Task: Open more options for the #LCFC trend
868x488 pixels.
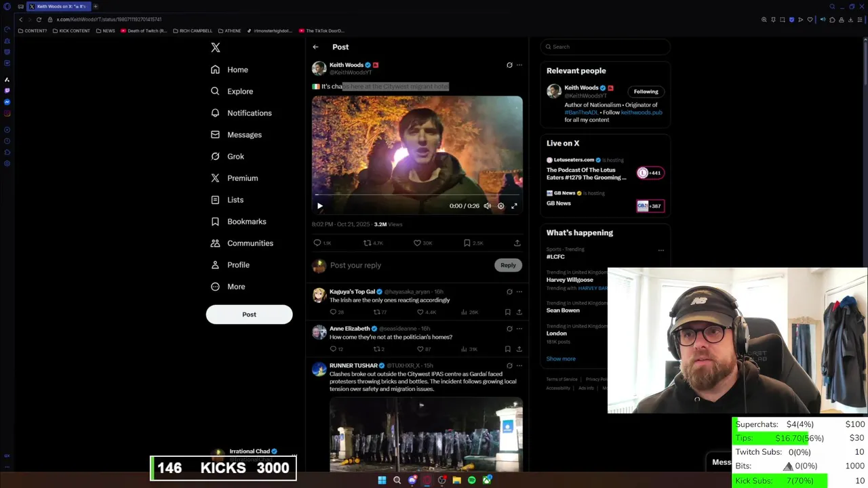Action: [x=661, y=250]
